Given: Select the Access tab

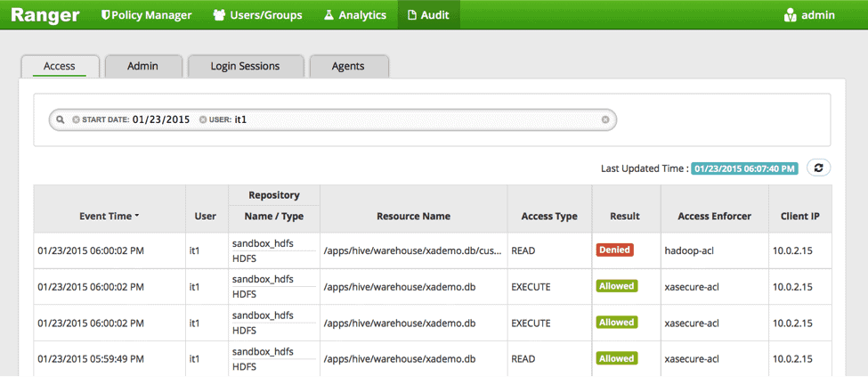Looking at the screenshot, I should (60, 66).
